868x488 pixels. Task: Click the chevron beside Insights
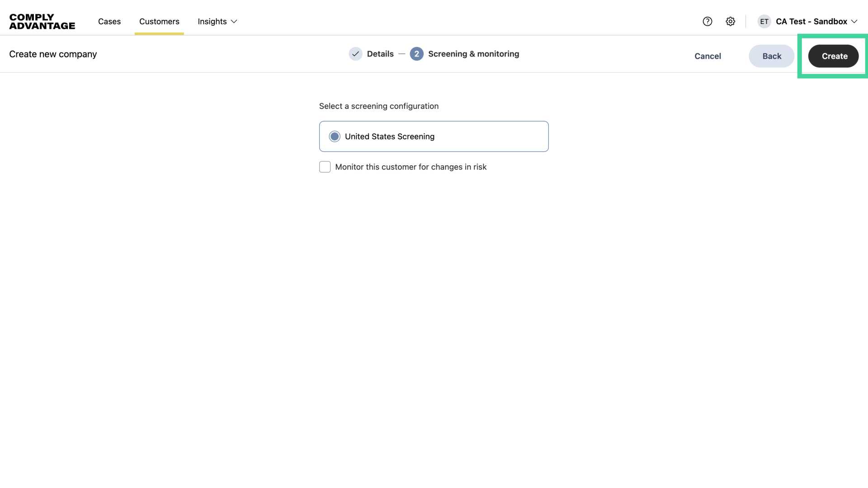pos(234,21)
